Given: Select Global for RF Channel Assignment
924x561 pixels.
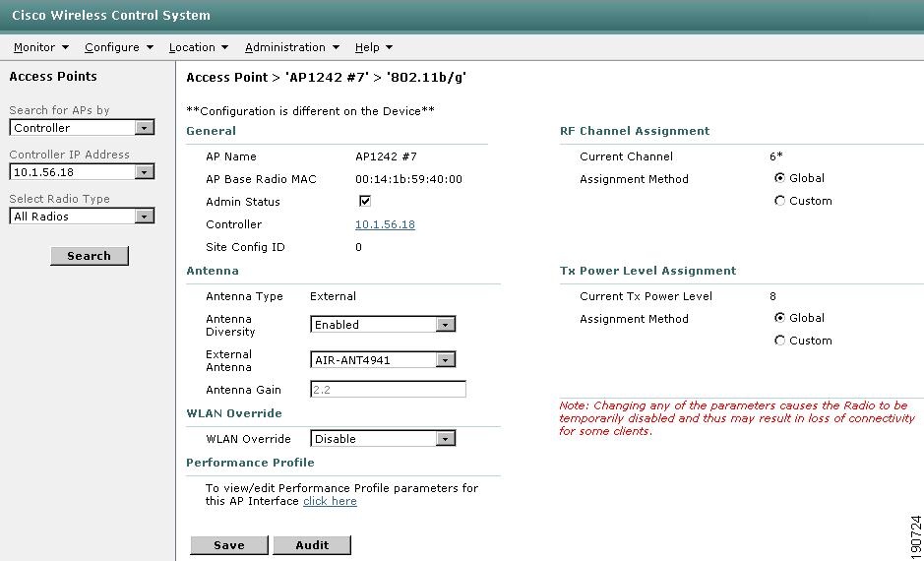Looking at the screenshot, I should point(779,178).
